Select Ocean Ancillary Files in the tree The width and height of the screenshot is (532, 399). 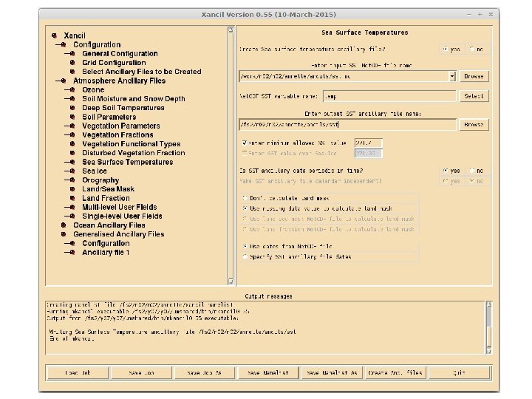pyautogui.click(x=109, y=225)
